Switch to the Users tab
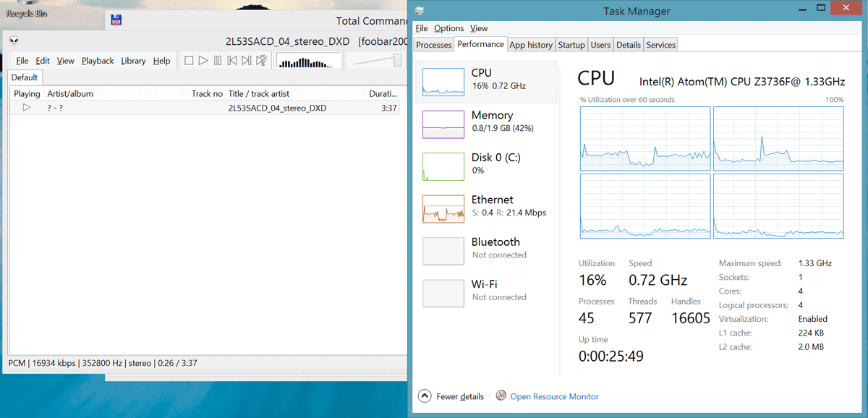Viewport: 868px width, 418px height. click(600, 45)
